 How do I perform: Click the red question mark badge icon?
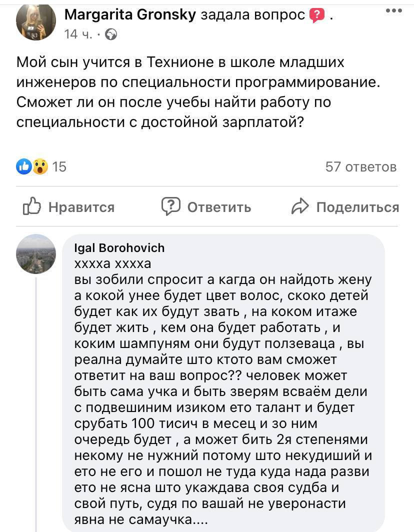click(x=317, y=16)
